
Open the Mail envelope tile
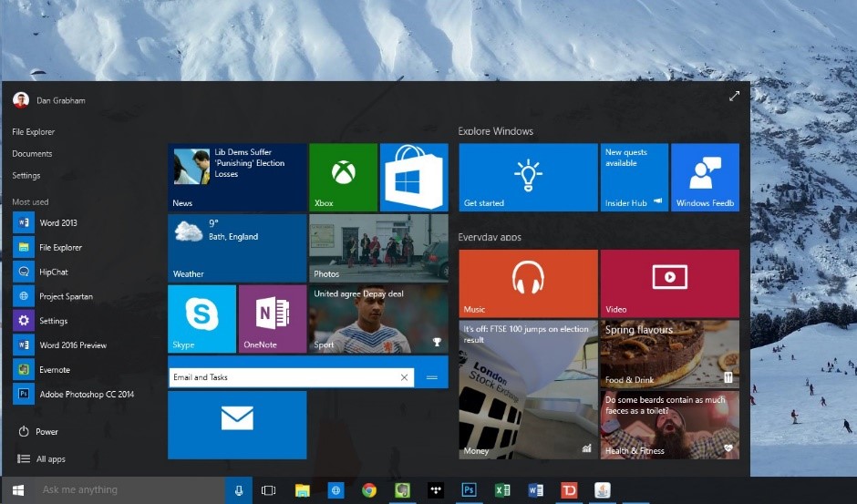pyautogui.click(x=237, y=425)
